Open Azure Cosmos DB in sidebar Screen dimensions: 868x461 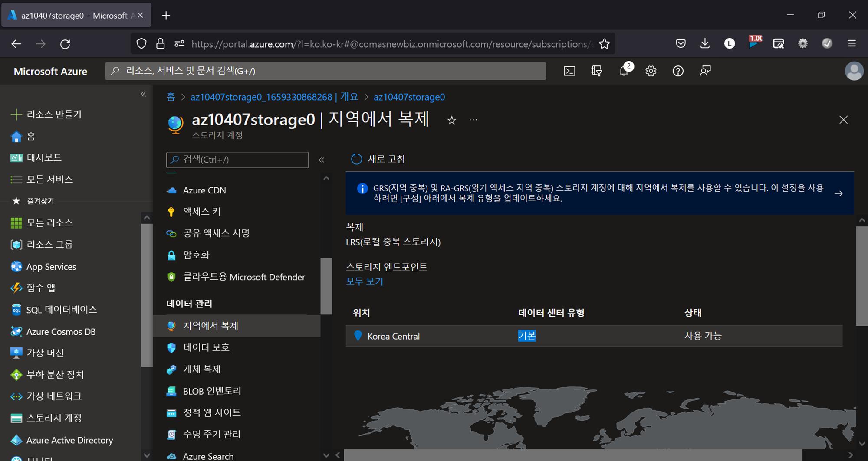[53, 332]
